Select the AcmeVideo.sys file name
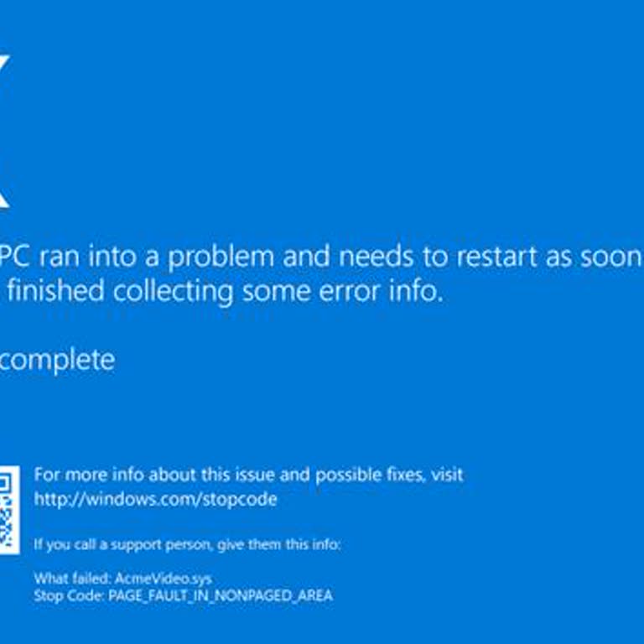Viewport: 644px width, 644px height. pos(163,579)
